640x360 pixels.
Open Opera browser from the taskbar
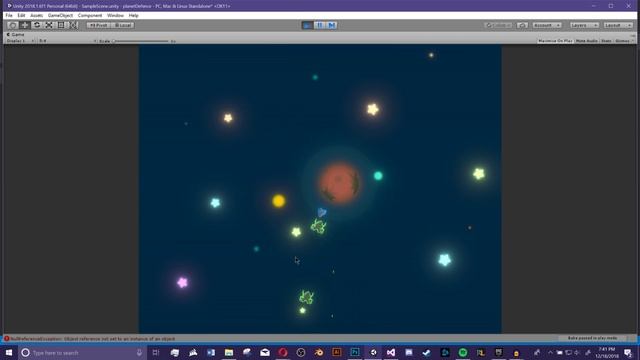pos(283,353)
